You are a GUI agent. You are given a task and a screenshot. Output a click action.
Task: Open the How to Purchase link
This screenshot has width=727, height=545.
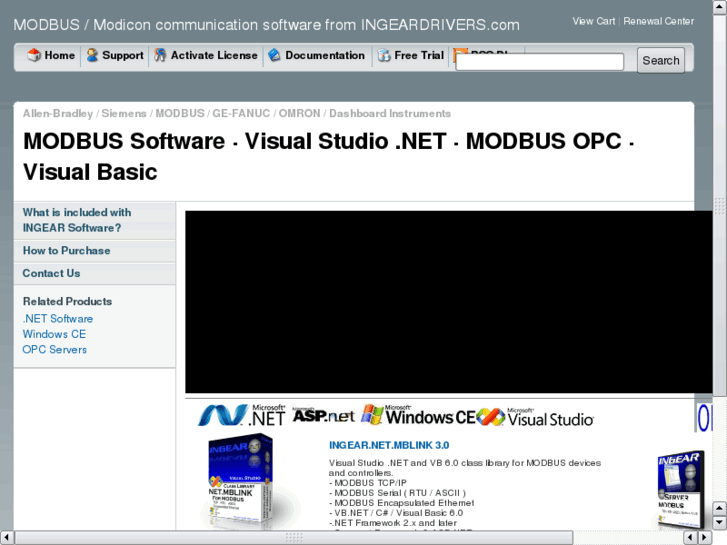point(67,250)
